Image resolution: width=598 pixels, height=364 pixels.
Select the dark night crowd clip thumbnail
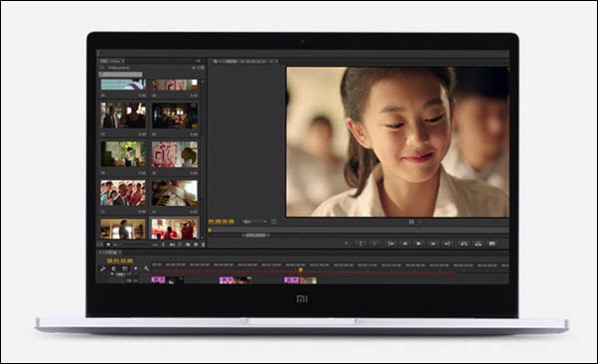(175, 115)
